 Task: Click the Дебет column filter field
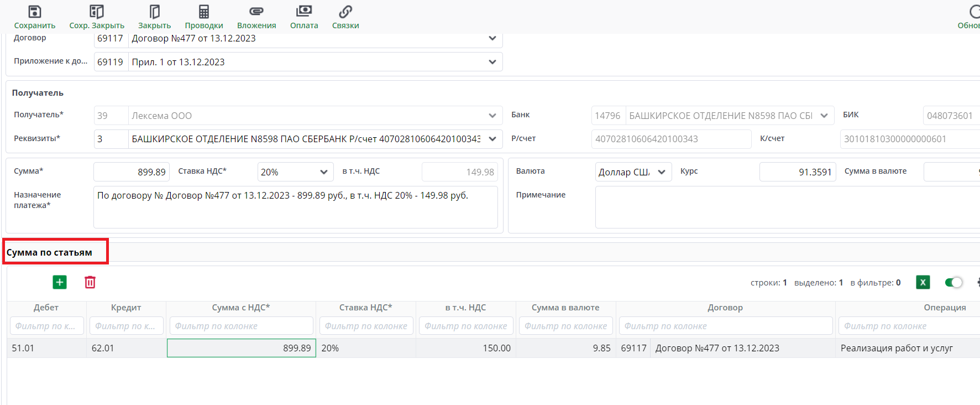pyautogui.click(x=46, y=326)
